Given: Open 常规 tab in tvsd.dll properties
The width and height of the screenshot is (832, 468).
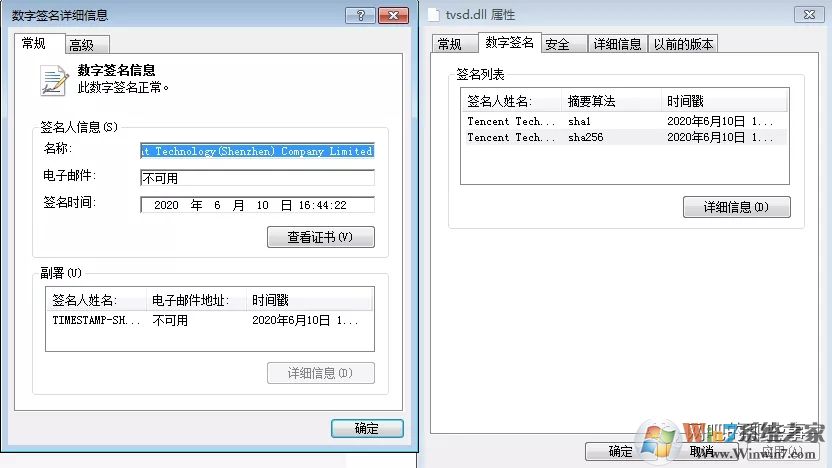Looking at the screenshot, I should (x=454, y=44).
